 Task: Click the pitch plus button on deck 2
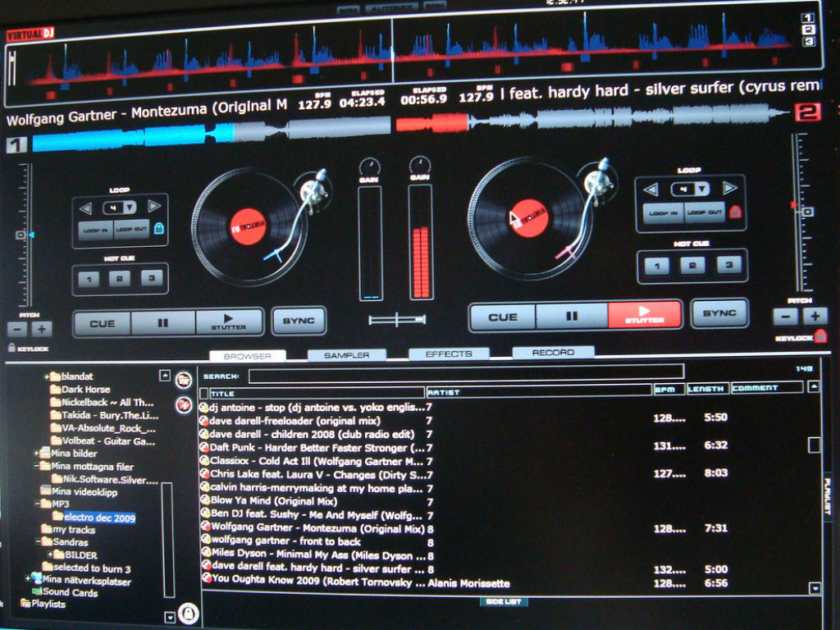815,316
